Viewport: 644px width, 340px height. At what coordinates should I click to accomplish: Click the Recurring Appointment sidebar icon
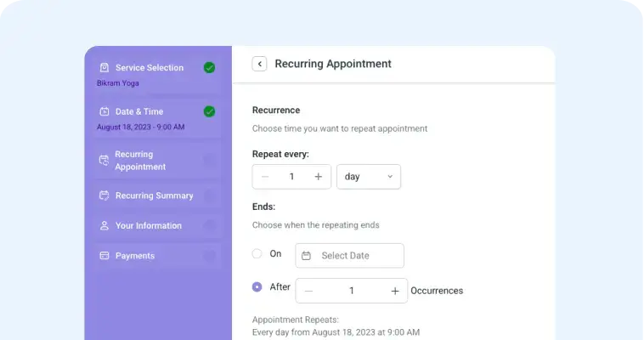pos(105,161)
